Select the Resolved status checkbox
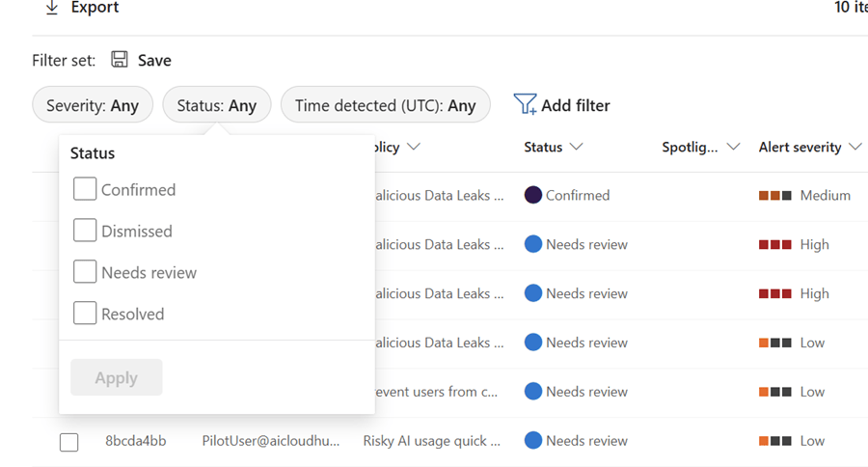 (85, 314)
